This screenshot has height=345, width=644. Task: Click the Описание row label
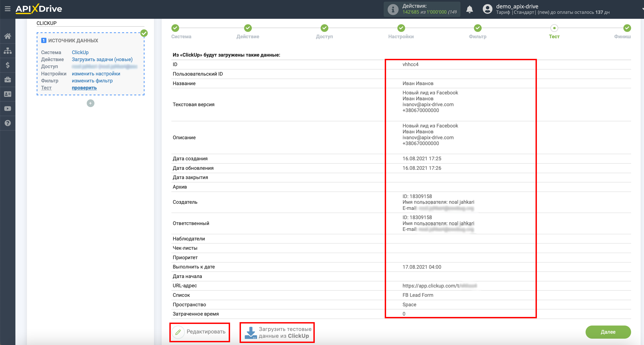[184, 137]
